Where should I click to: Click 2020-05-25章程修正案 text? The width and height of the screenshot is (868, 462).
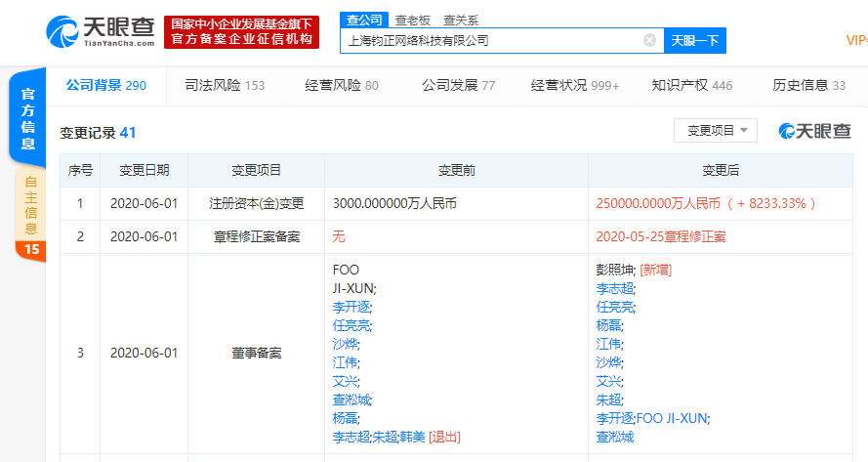(661, 236)
